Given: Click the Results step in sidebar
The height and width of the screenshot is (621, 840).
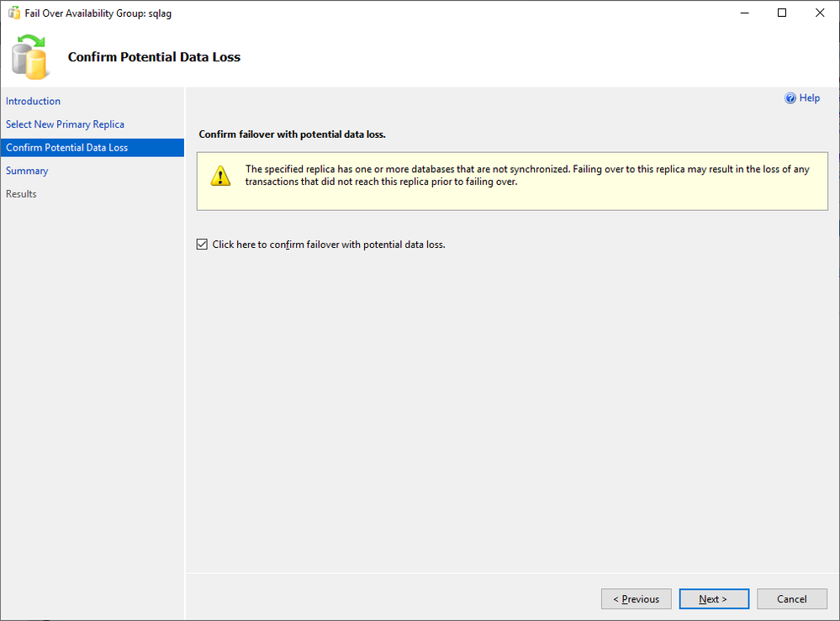Looking at the screenshot, I should [21, 194].
